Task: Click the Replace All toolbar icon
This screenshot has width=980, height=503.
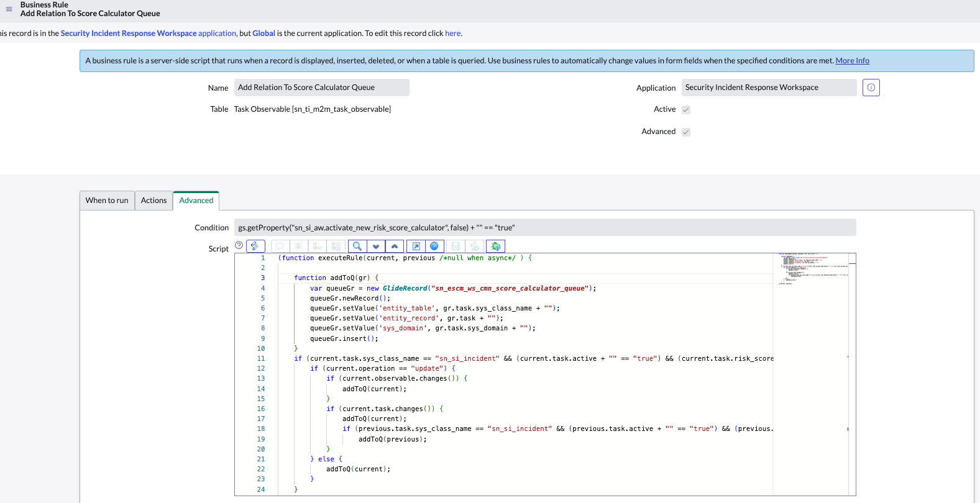Action: [336, 247]
